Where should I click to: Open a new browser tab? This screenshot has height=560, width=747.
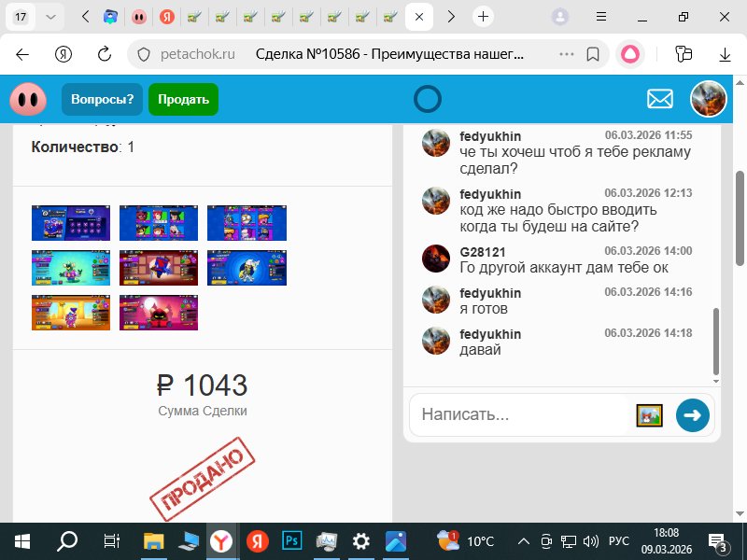click(x=483, y=17)
